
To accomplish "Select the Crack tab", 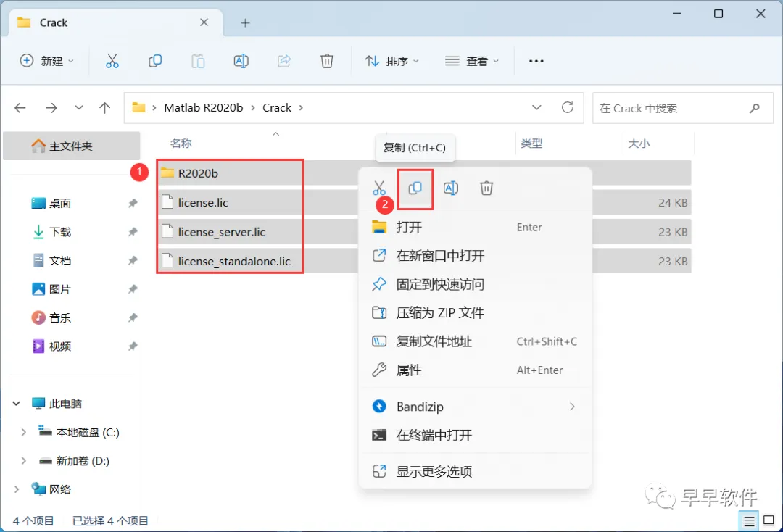I will pos(115,22).
